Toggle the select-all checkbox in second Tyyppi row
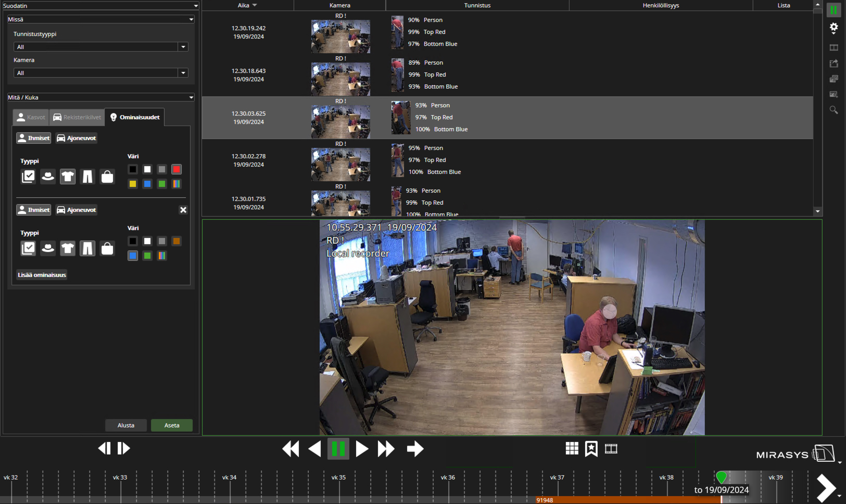 pos(28,248)
